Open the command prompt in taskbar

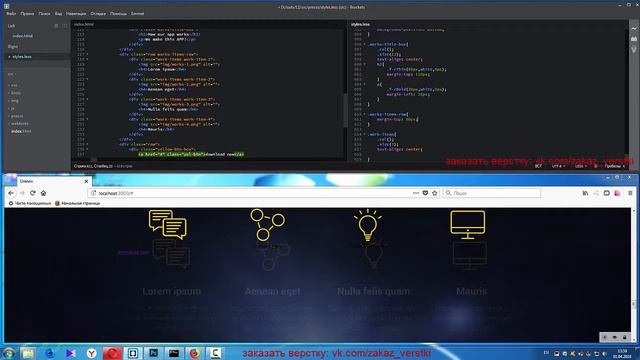[174, 353]
